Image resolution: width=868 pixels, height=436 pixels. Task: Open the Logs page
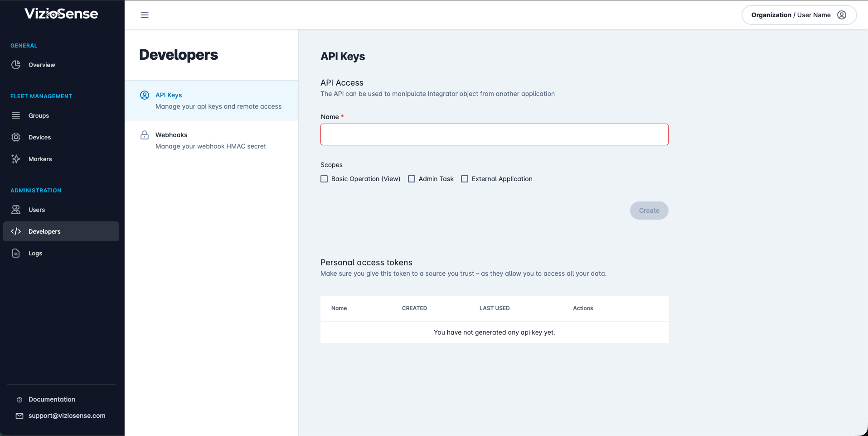click(61, 253)
